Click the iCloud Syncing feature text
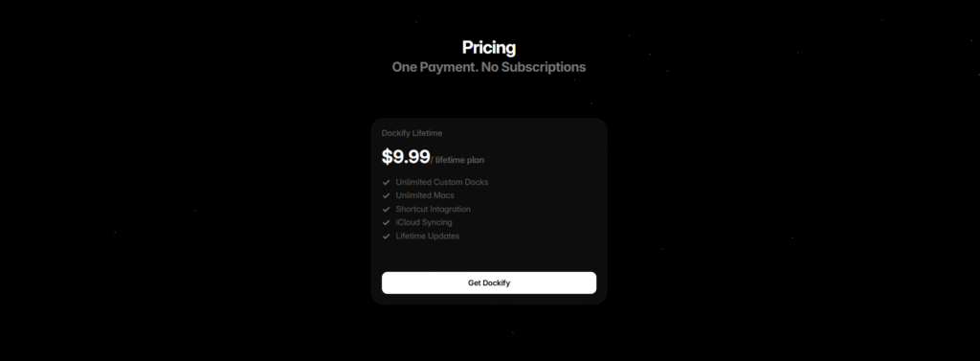Image resolution: width=980 pixels, height=361 pixels. coord(424,222)
